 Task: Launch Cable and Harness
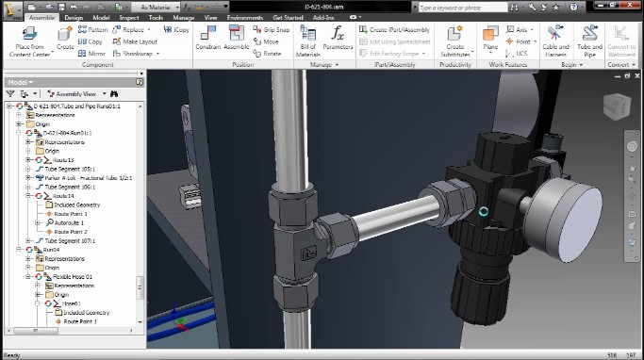pos(555,41)
